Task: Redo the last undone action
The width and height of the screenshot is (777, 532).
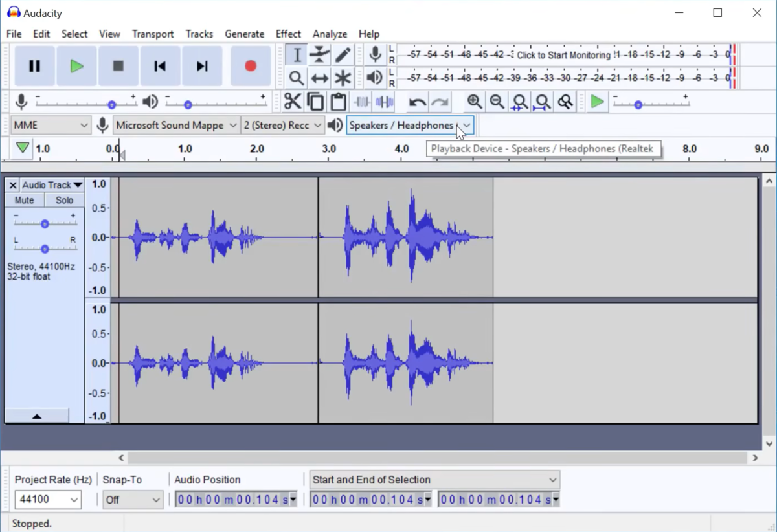Action: click(440, 102)
